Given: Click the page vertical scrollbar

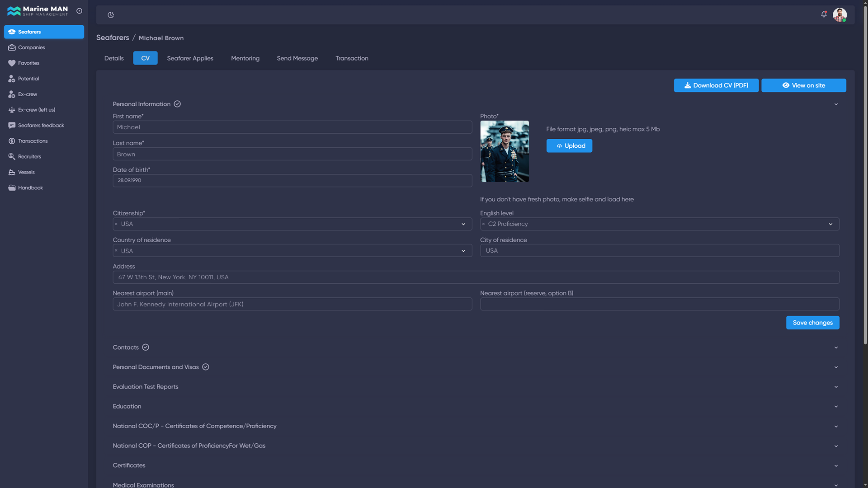Looking at the screenshot, I should pos(865,176).
